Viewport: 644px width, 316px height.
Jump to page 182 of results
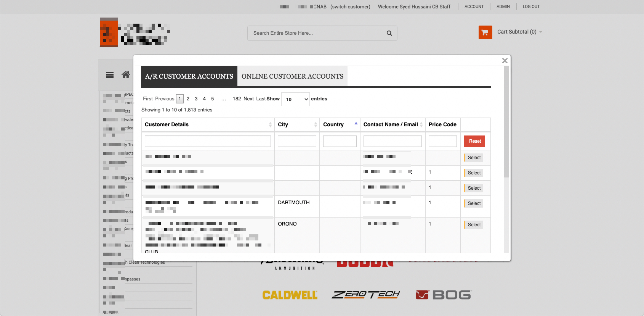coord(237,99)
